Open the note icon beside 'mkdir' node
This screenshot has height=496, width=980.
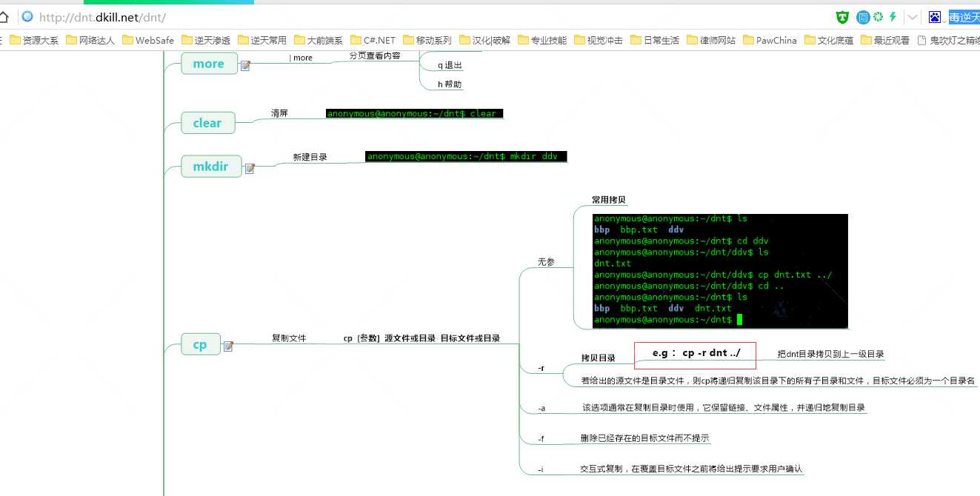[250, 169]
